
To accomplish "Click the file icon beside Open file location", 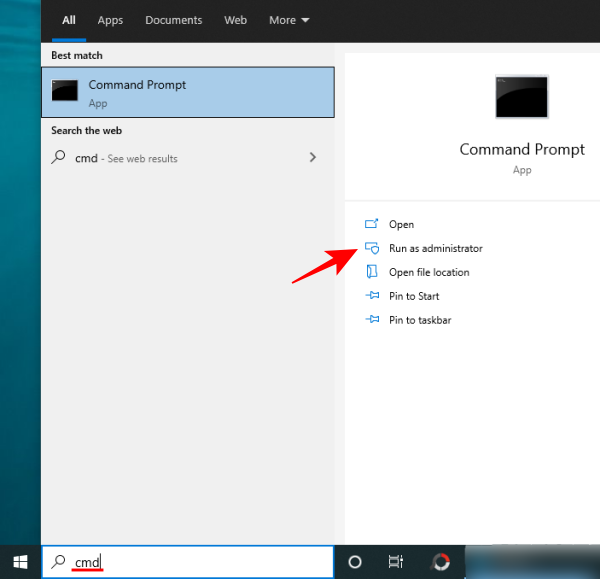I will click(372, 272).
